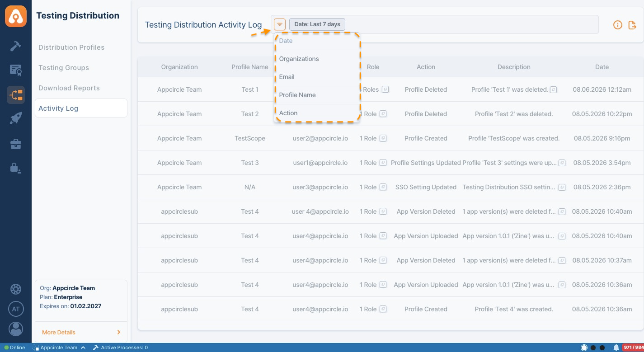Click the AT organization avatar
This screenshot has height=352, width=644.
tap(16, 309)
